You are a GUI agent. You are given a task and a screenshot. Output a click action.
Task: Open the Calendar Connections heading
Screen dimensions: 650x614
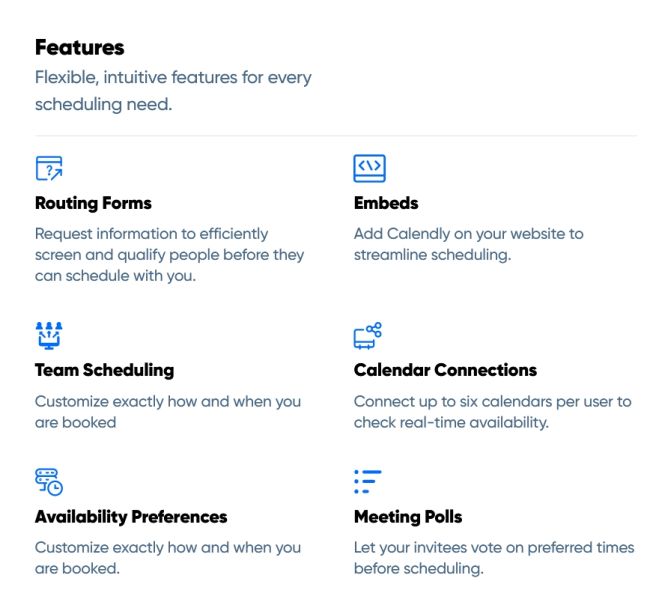coord(445,370)
